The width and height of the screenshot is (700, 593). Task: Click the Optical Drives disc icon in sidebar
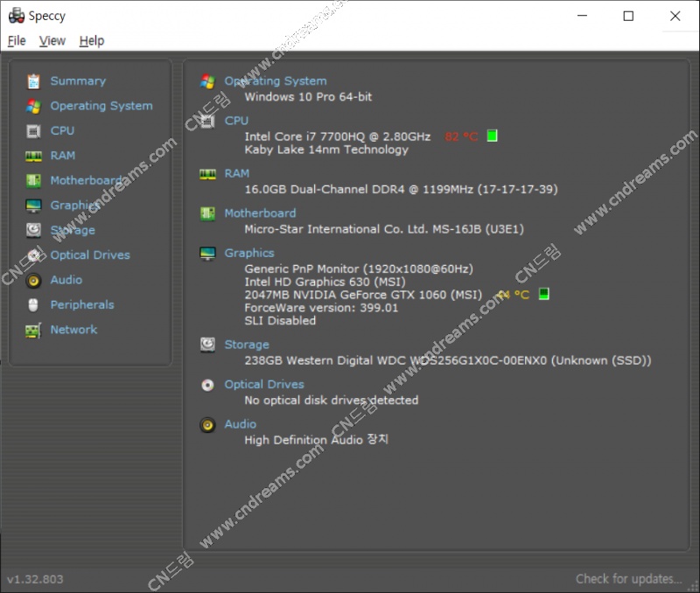(x=33, y=255)
